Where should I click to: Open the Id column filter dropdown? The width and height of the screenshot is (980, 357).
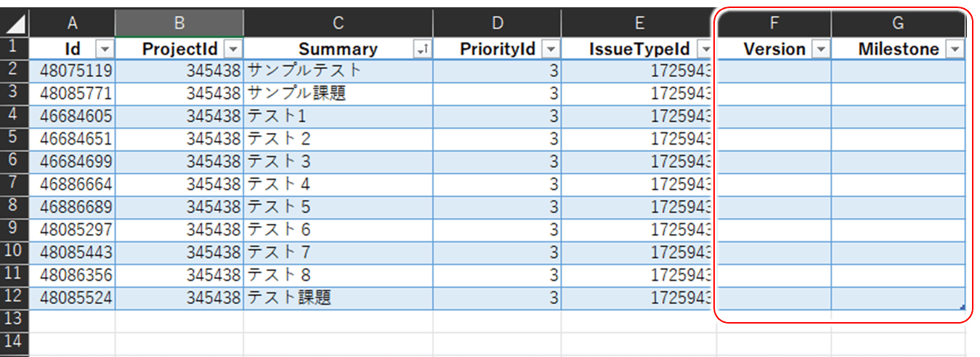tap(105, 49)
